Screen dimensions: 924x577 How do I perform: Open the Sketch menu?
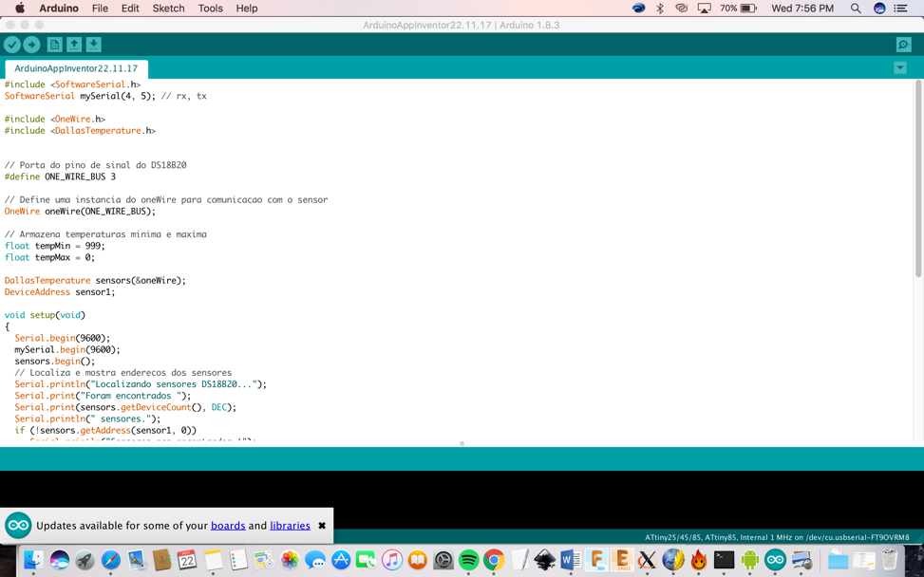pos(168,9)
